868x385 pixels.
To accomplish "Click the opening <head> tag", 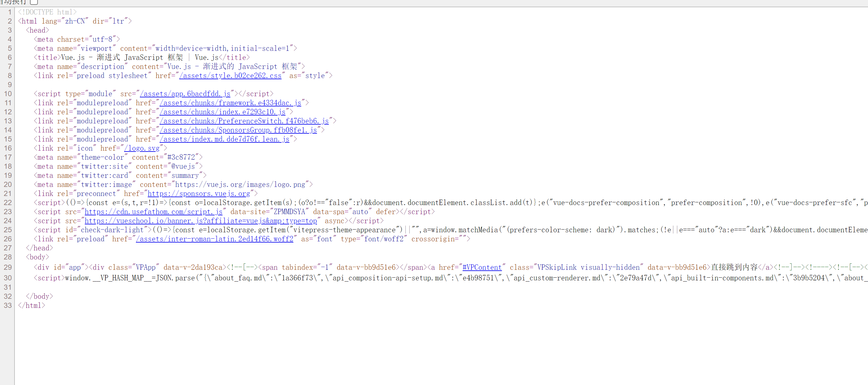I will point(38,30).
